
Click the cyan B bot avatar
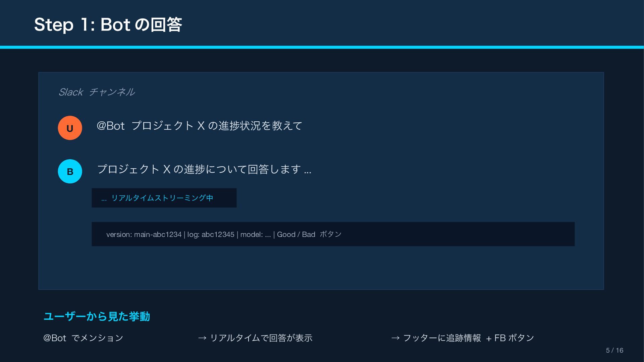(70, 171)
